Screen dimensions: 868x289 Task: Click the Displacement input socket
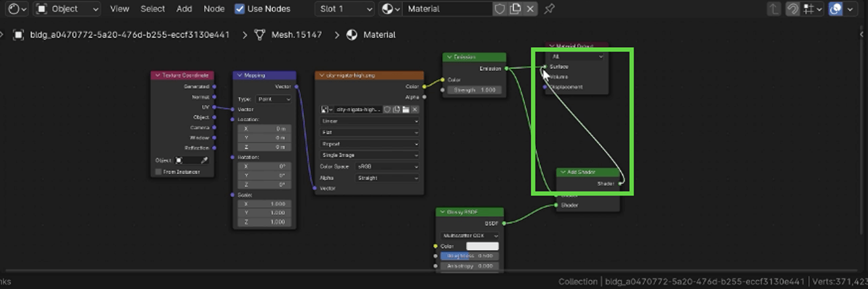[545, 87]
